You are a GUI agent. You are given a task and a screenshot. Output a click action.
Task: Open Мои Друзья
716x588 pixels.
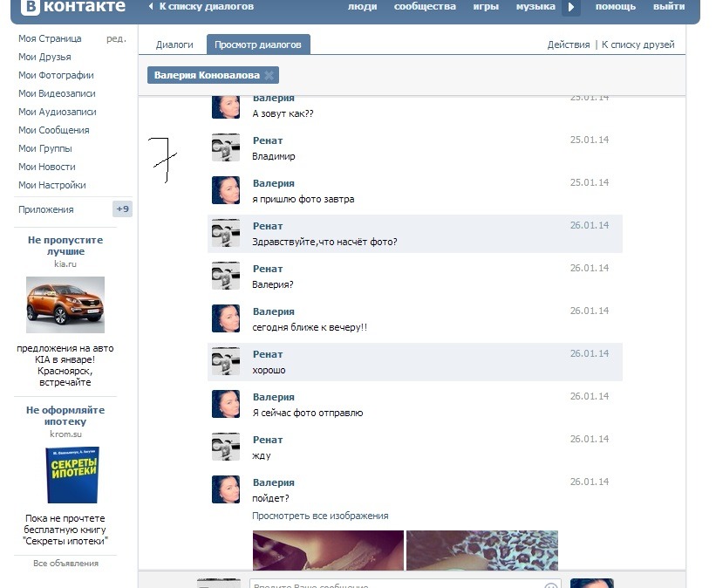(x=44, y=57)
